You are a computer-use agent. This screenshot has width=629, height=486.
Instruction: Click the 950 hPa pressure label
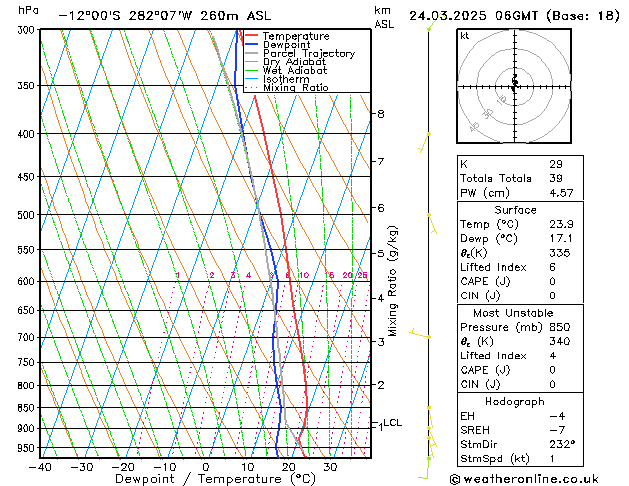28,448
